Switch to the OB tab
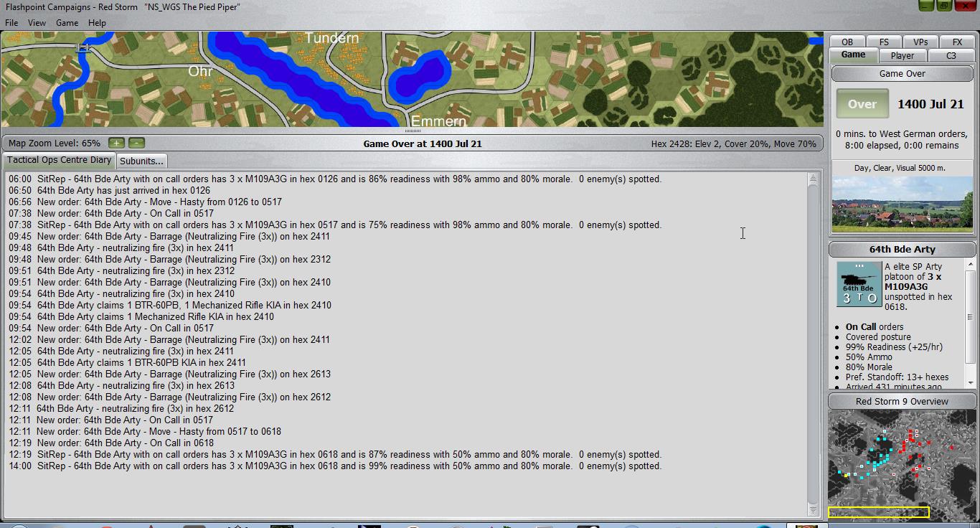980x528 pixels. click(x=847, y=42)
